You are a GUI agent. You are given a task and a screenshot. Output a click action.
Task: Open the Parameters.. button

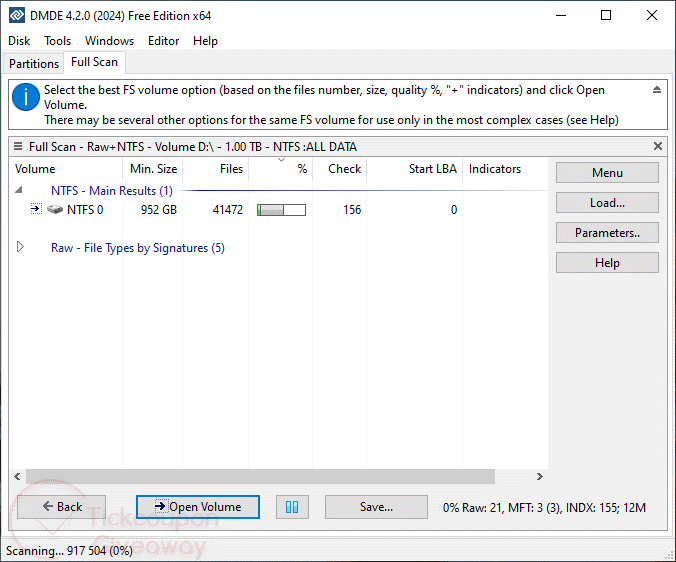tap(607, 233)
